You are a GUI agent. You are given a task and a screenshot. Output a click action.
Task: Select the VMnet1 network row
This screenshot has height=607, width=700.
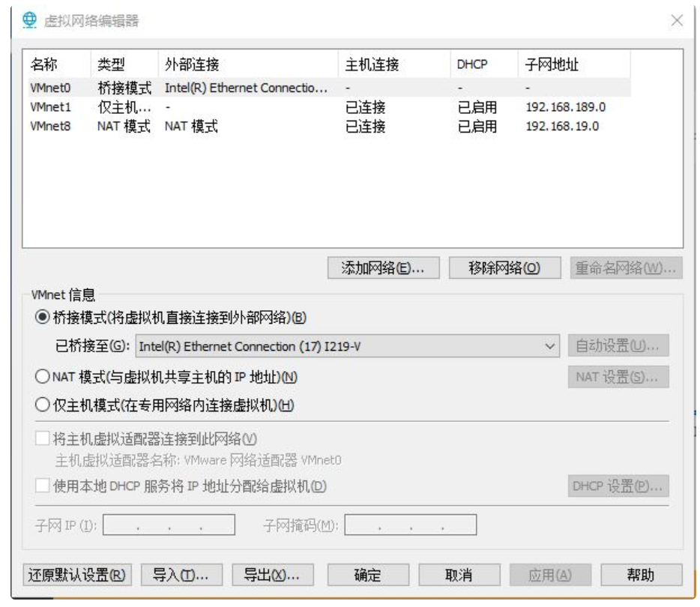tap(330, 107)
